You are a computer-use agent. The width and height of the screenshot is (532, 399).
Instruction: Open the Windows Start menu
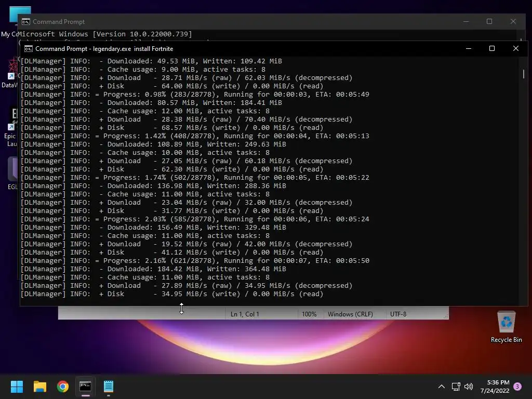coord(17,387)
